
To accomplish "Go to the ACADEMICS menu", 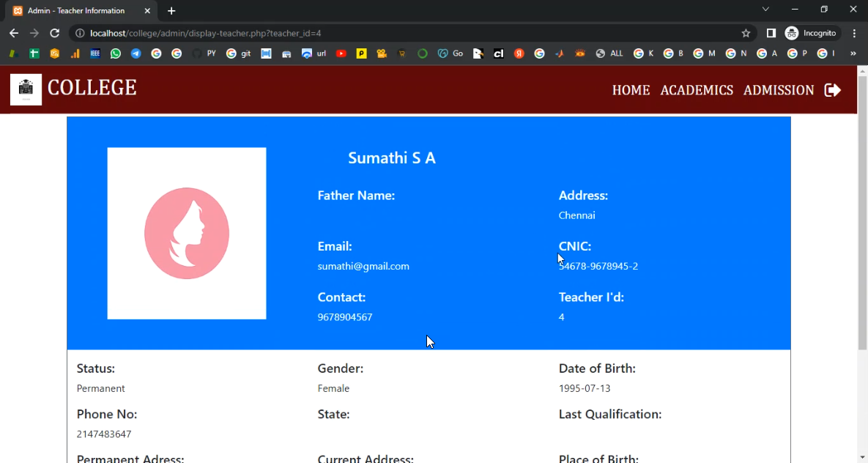I will tap(696, 90).
